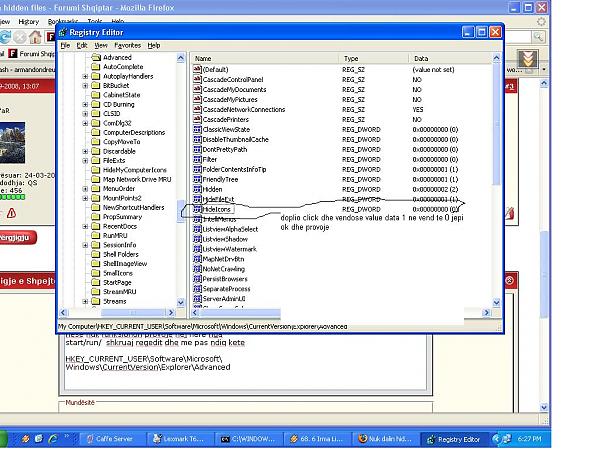This screenshot has height=450, width=600.
Task: Open the Registry Editor View menu
Action: pyautogui.click(x=101, y=45)
